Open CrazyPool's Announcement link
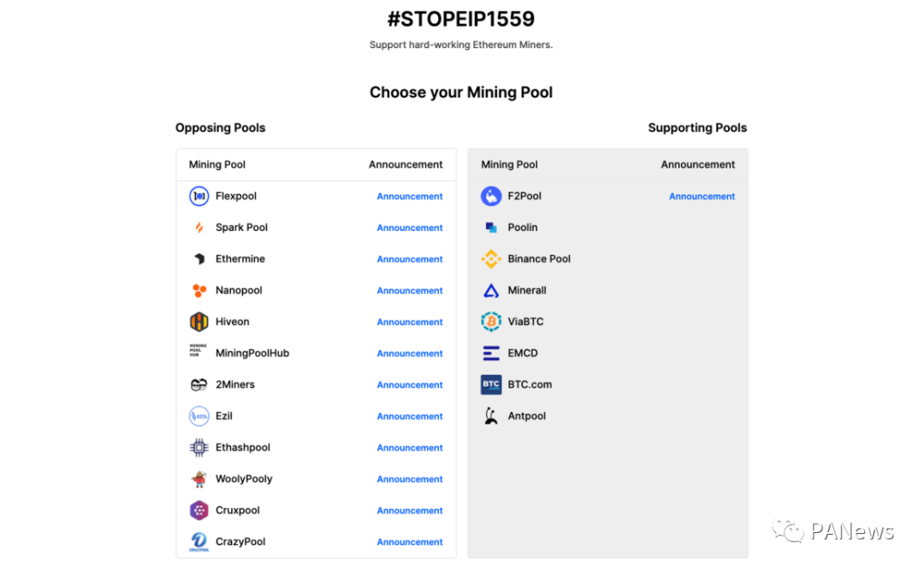The width and height of the screenshot is (924, 569). click(410, 542)
